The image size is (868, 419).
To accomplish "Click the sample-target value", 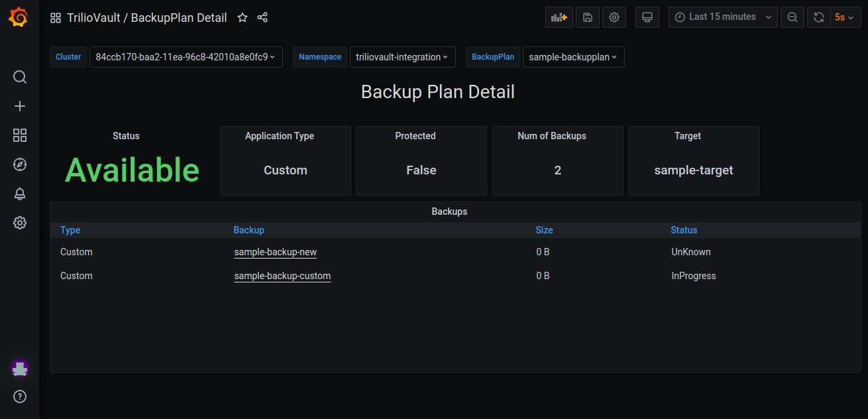I will point(694,170).
